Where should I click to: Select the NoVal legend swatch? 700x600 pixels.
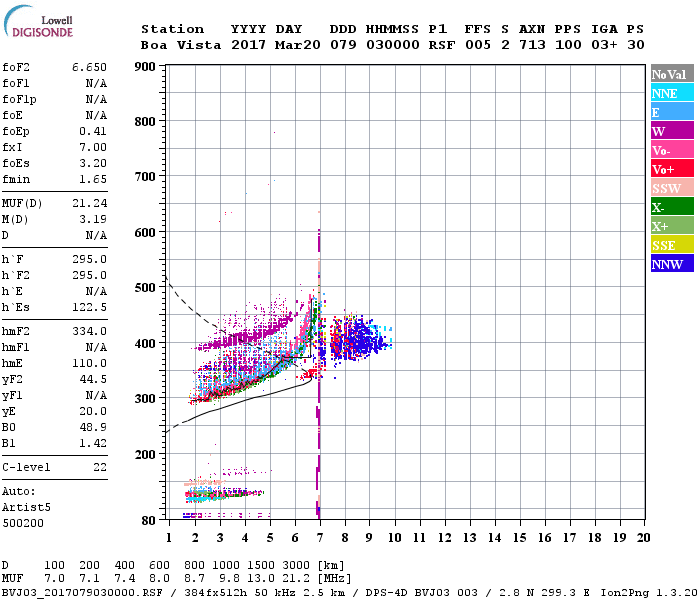click(672, 74)
